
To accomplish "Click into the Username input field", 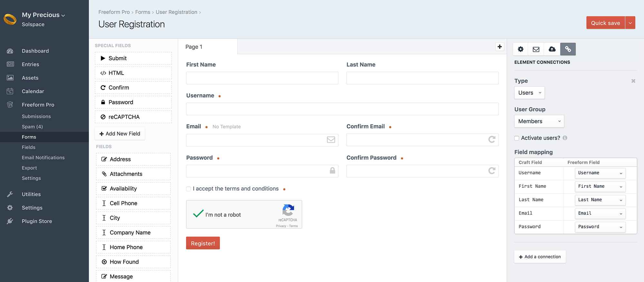I will click(x=342, y=109).
